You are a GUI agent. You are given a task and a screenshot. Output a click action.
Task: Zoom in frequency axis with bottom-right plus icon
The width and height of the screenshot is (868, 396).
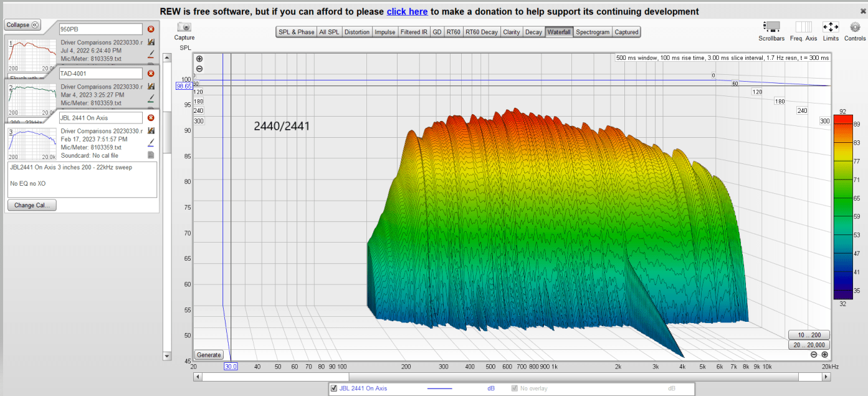(824, 355)
